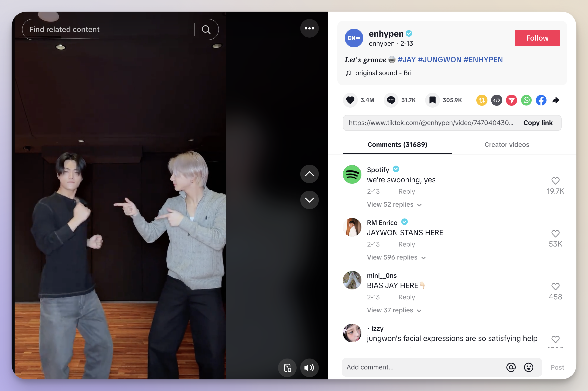588x391 pixels.
Task: Click the 3.4M likes count
Action: coord(367,100)
